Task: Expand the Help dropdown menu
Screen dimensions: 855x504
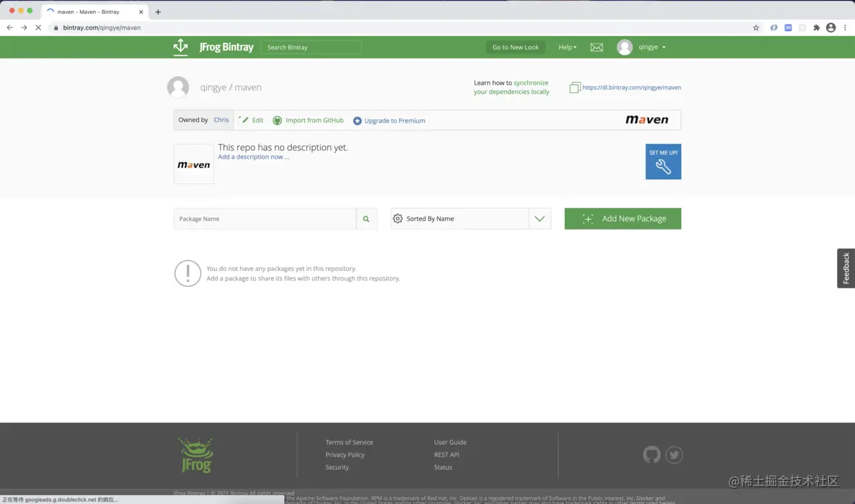Action: click(x=567, y=48)
